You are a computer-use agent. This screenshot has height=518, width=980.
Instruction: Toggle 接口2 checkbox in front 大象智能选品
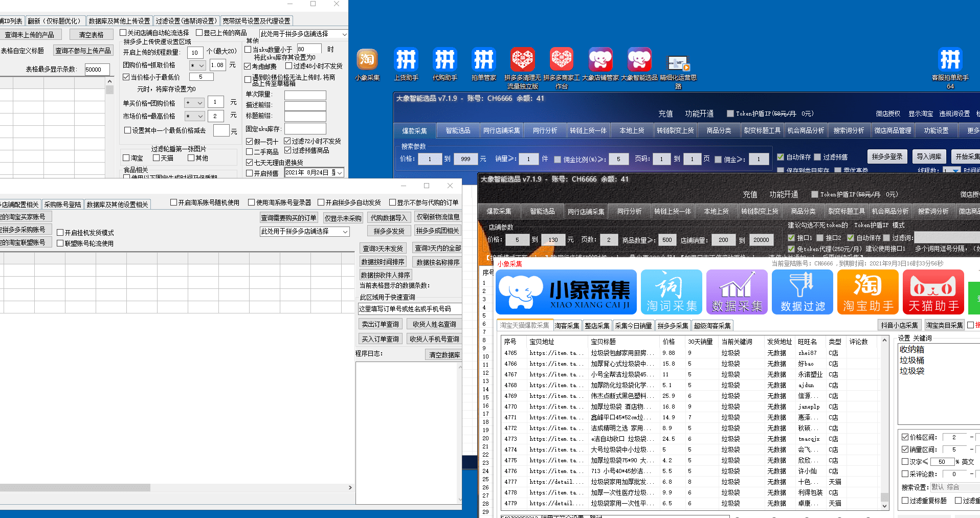pyautogui.click(x=820, y=238)
